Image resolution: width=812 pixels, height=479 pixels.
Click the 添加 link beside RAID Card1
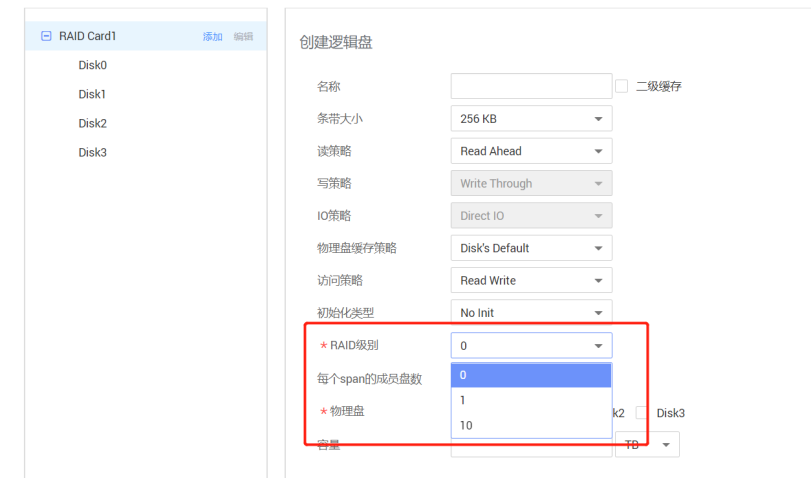[x=212, y=36]
